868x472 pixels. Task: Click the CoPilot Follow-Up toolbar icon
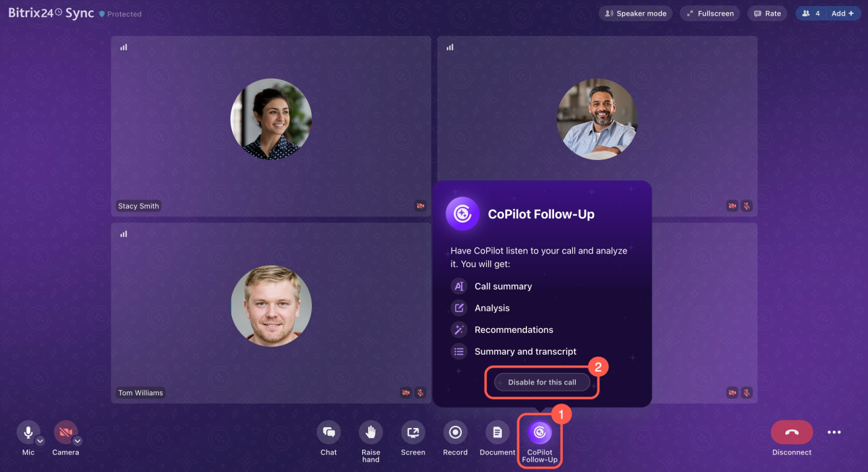tap(540, 433)
